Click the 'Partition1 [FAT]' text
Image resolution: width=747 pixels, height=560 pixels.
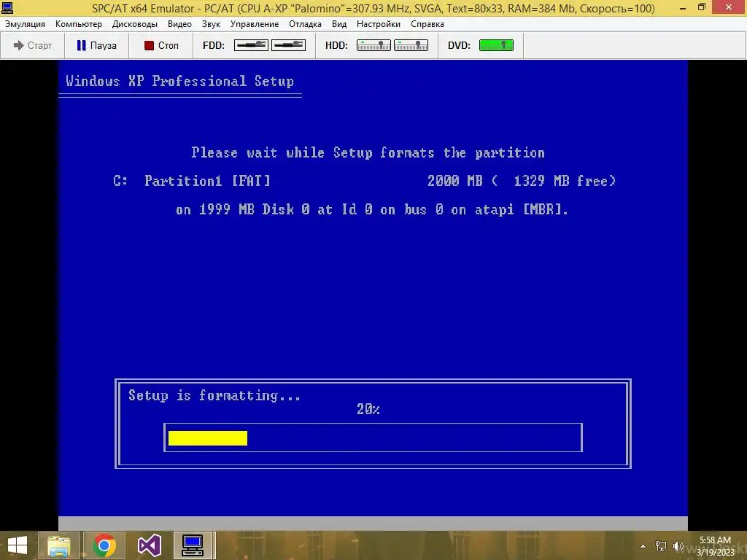click(207, 181)
